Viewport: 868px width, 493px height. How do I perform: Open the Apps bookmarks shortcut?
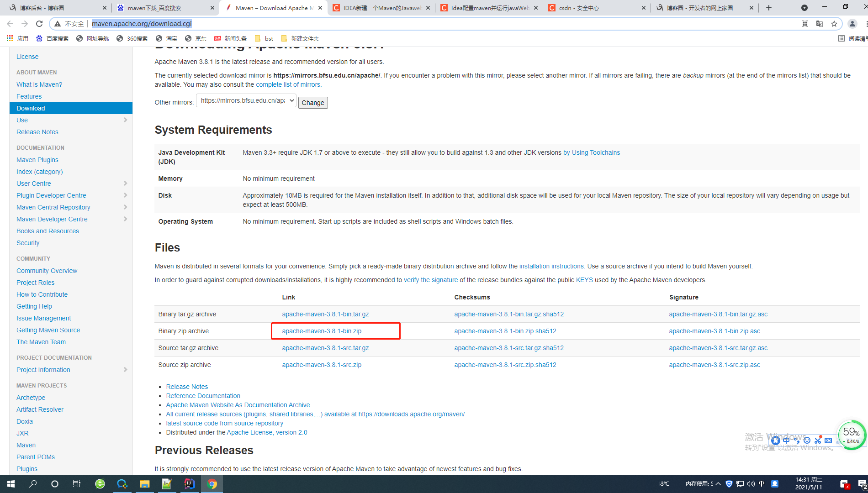pos(17,38)
